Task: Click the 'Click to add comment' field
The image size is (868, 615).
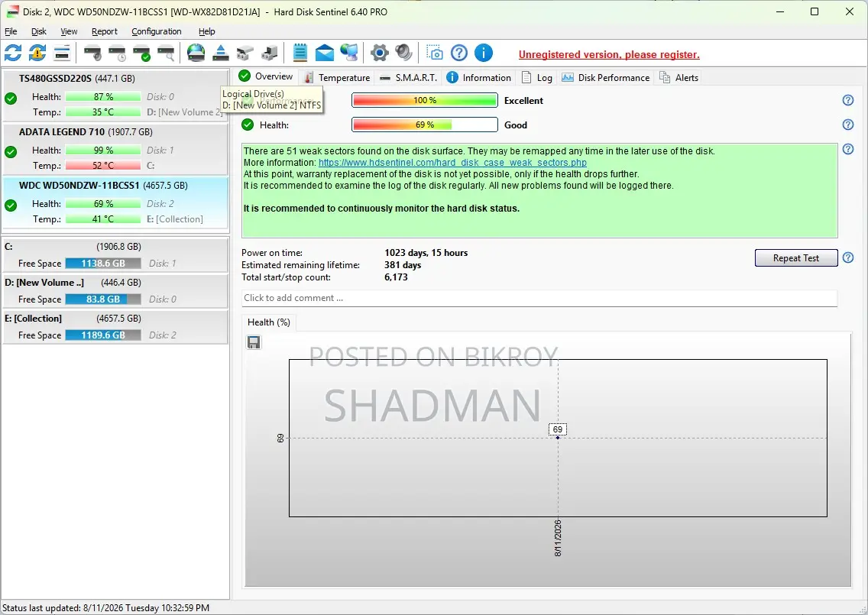Action: click(539, 298)
